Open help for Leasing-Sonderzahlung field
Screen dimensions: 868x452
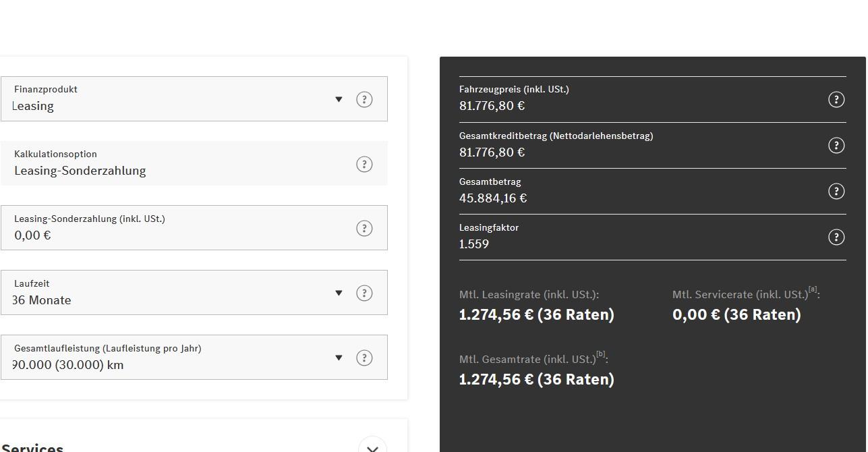click(364, 228)
